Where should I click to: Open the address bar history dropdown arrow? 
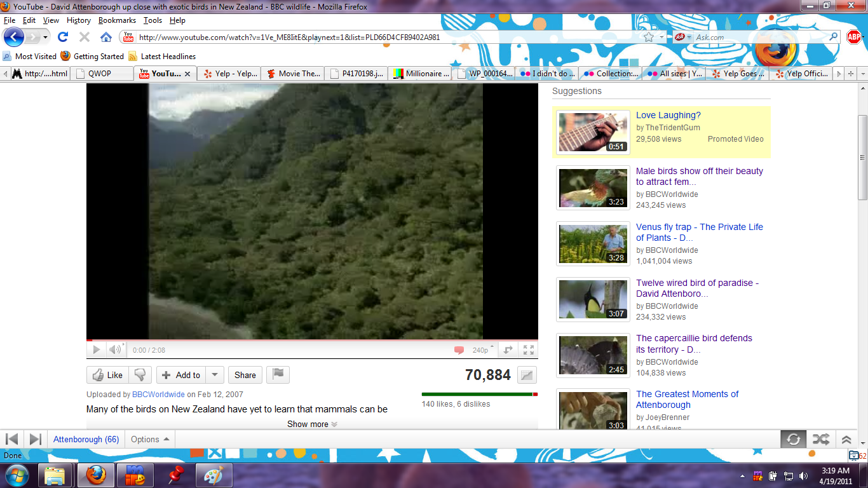(x=661, y=37)
